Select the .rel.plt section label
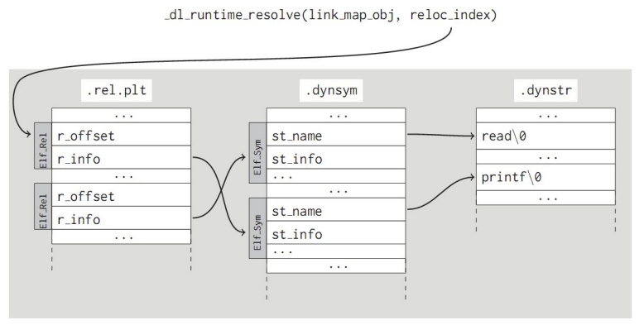The height and width of the screenshot is (325, 644). tap(117, 90)
